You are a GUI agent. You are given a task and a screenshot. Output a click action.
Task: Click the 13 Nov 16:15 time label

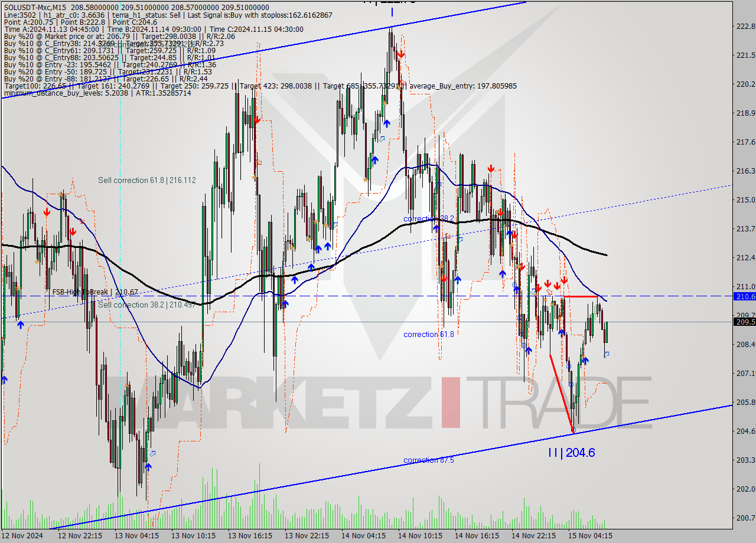pyautogui.click(x=250, y=536)
